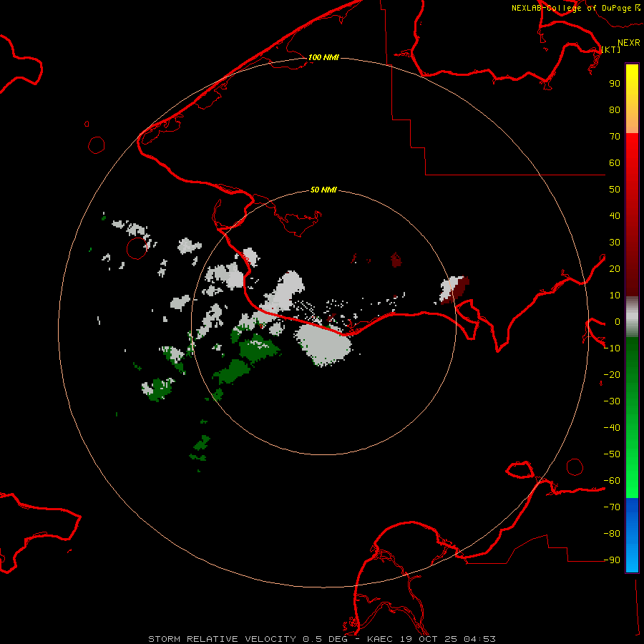The image size is (644, 644).
Task: Click the 60 value on the velocity scale
Action: coord(615,163)
